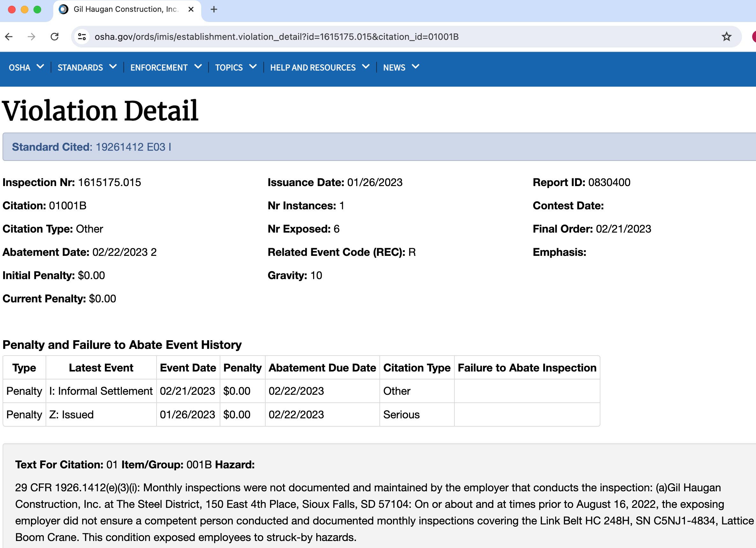Click Related Event Code (REC) label
This screenshot has height=548, width=756.
[336, 253]
